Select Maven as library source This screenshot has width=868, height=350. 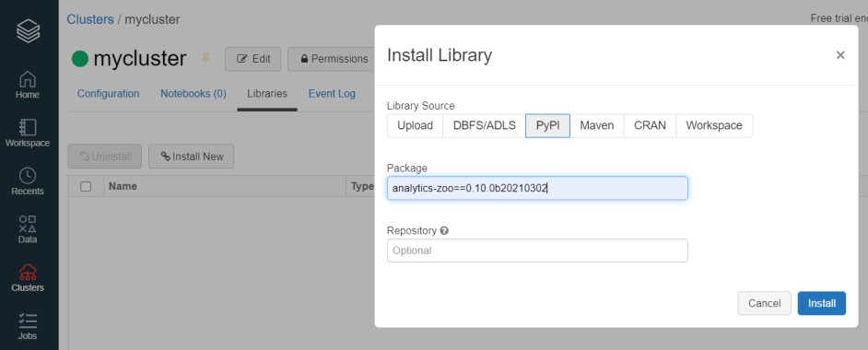point(597,125)
